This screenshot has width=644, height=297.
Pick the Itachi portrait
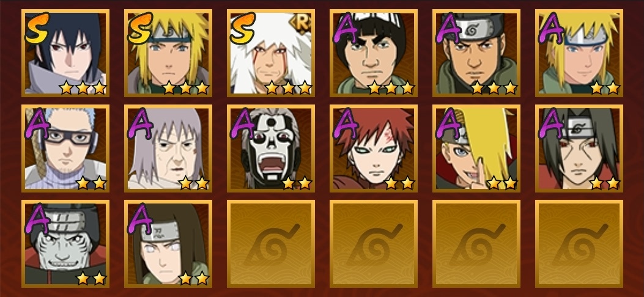point(579,148)
